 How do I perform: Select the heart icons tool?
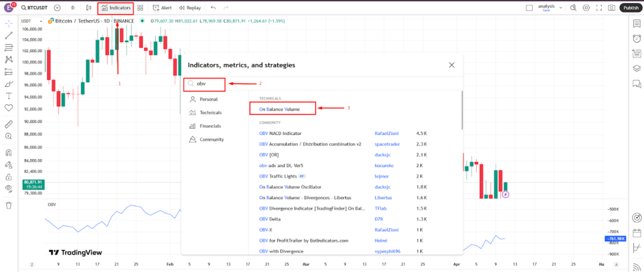pos(9,108)
